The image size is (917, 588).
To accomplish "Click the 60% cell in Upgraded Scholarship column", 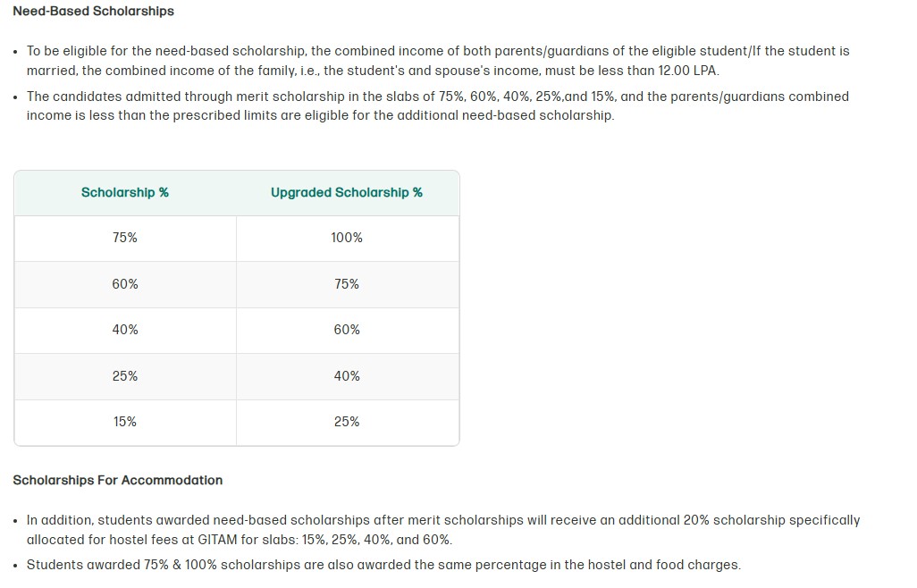I will (x=347, y=330).
